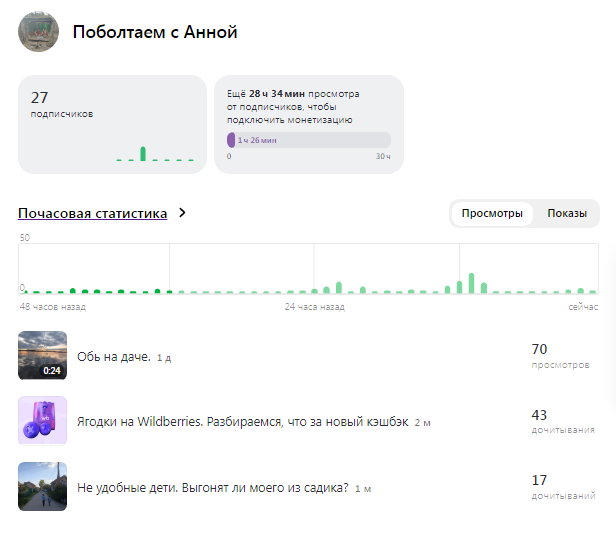Open the Не удобные дети article thumbnail
The width and height of the screenshot is (616, 546).
(42, 486)
